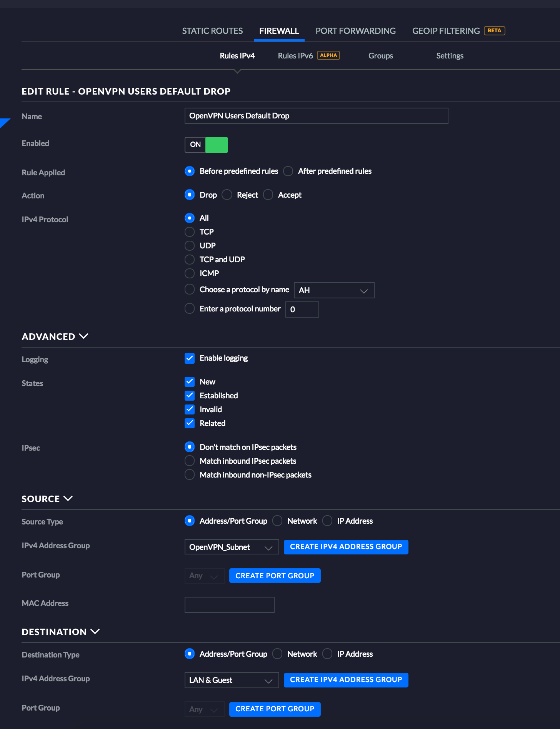Open the LAN & Guest dropdown
Image resolution: width=560 pixels, height=729 pixels.
click(232, 680)
